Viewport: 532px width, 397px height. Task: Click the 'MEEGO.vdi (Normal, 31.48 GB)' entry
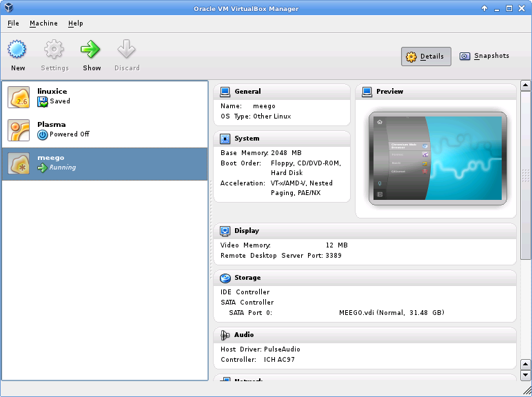(x=391, y=313)
